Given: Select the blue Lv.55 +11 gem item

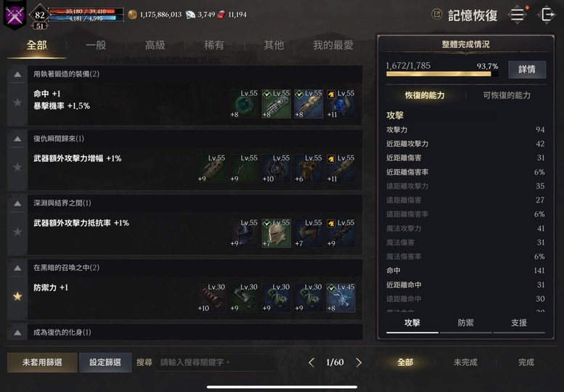Looking at the screenshot, I should coord(341,104).
